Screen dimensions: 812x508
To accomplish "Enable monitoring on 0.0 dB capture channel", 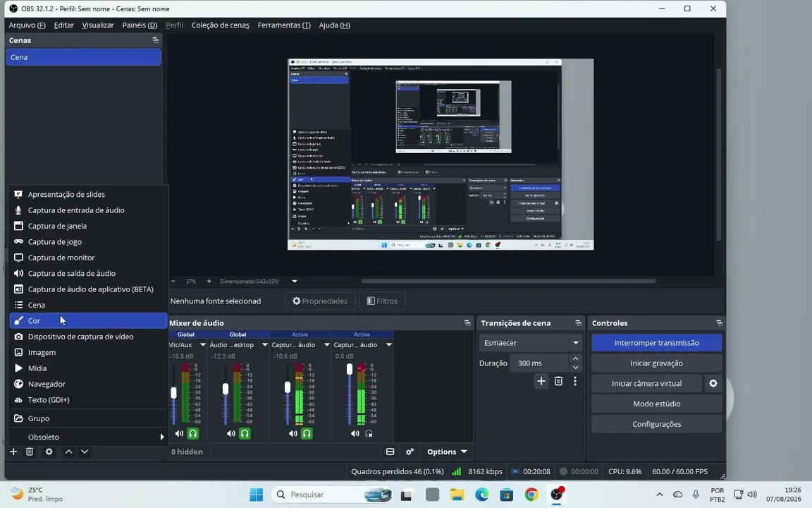I will (x=369, y=433).
